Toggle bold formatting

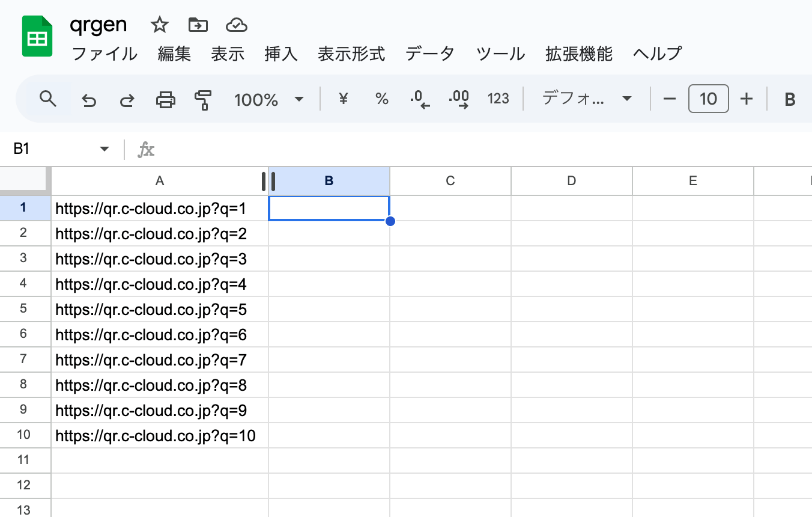pos(789,99)
